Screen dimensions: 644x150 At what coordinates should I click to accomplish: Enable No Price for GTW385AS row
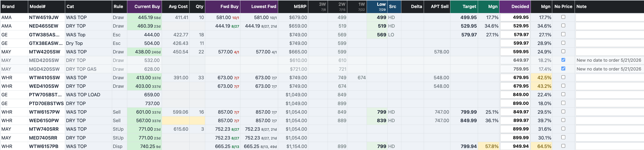pos(563,34)
